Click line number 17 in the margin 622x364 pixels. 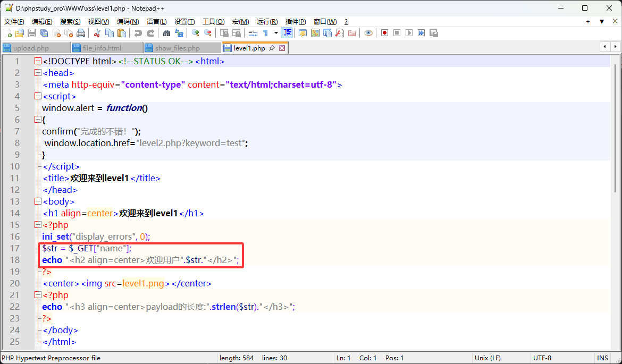(15, 248)
